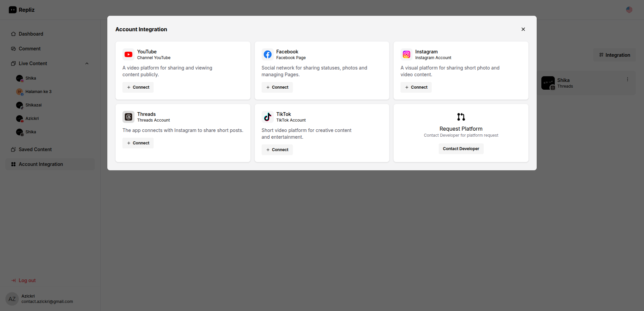644x311 pixels.
Task: Click the contact.azickri@gmail.com email text
Action: [47, 302]
